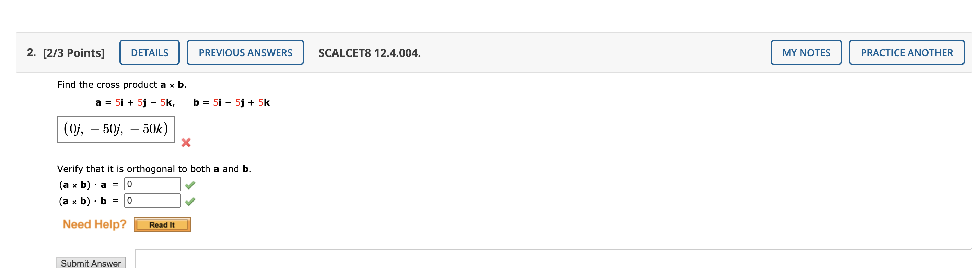View PREVIOUS ANSWERS for this problem

(x=245, y=52)
